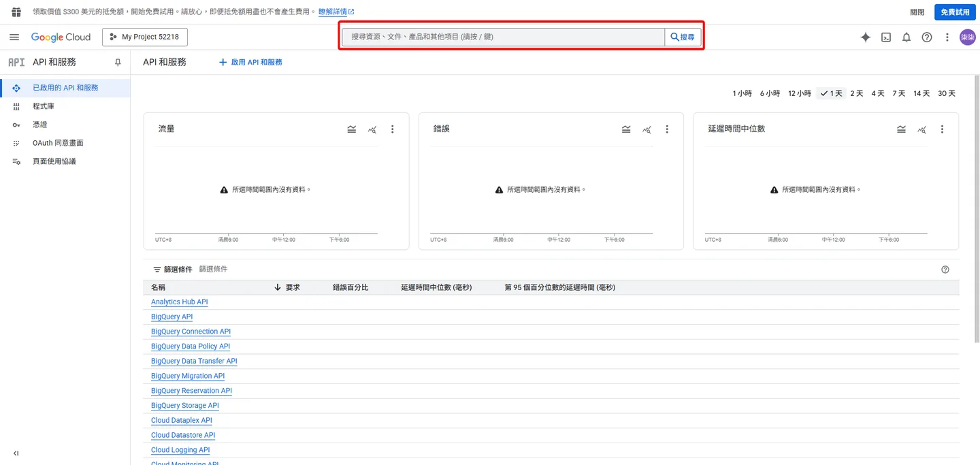The width and height of the screenshot is (980, 465).
Task: Click the filter 篩選條件 icon
Action: tap(157, 270)
